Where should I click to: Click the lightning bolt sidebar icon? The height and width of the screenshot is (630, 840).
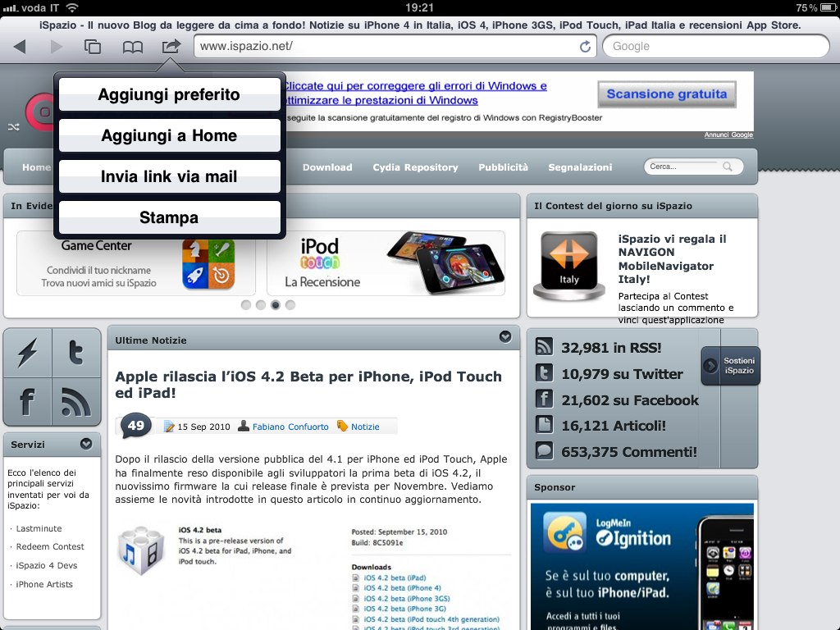pos(28,353)
